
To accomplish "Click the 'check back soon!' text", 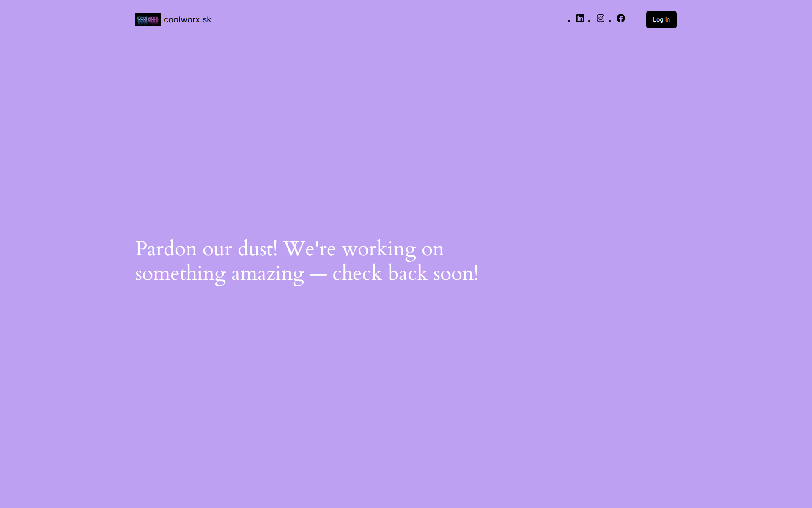I will (405, 273).
